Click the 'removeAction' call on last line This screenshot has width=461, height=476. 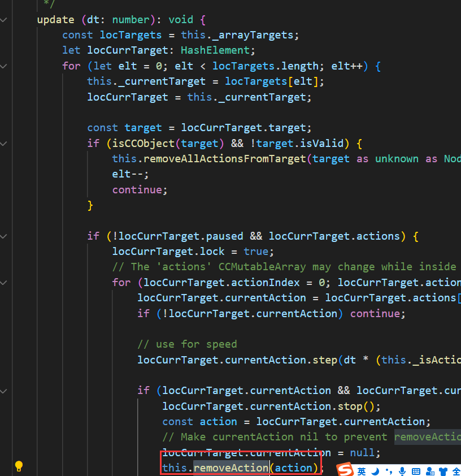point(231,468)
